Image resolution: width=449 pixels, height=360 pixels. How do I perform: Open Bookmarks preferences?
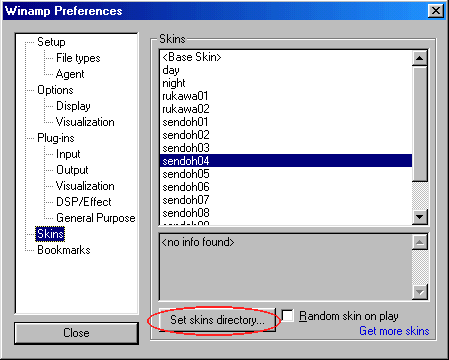coord(64,250)
